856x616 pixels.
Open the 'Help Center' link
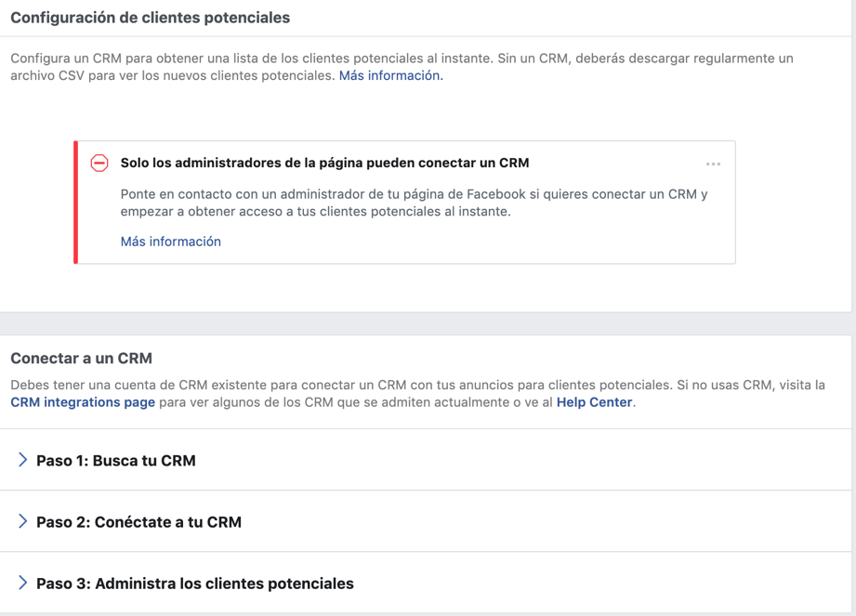[x=594, y=402]
